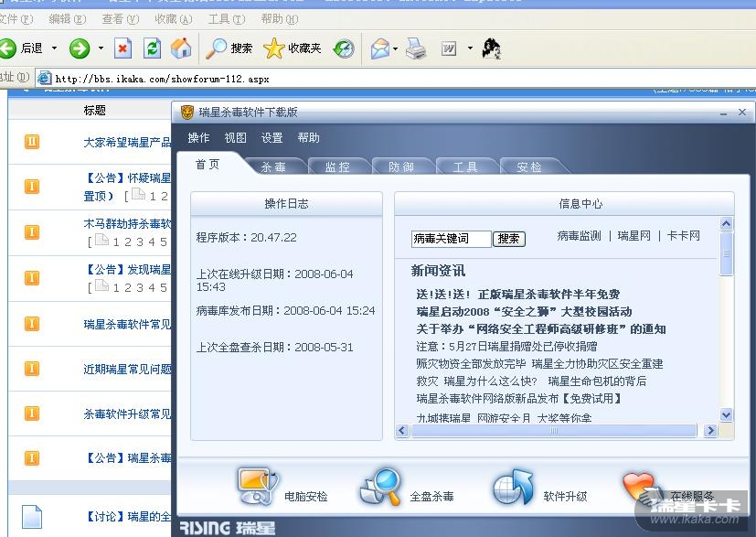Open the 瑞星网 link

(634, 236)
